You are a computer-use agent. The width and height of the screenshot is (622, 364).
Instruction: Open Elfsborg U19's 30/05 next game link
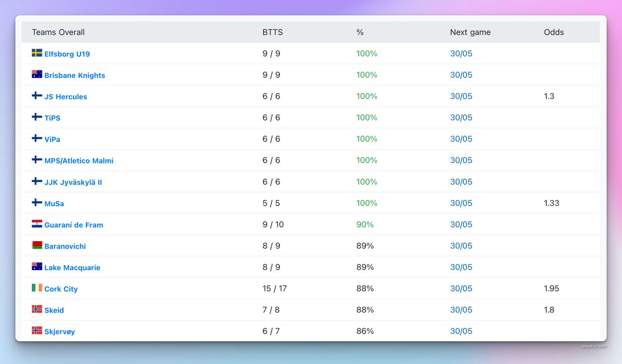461,53
